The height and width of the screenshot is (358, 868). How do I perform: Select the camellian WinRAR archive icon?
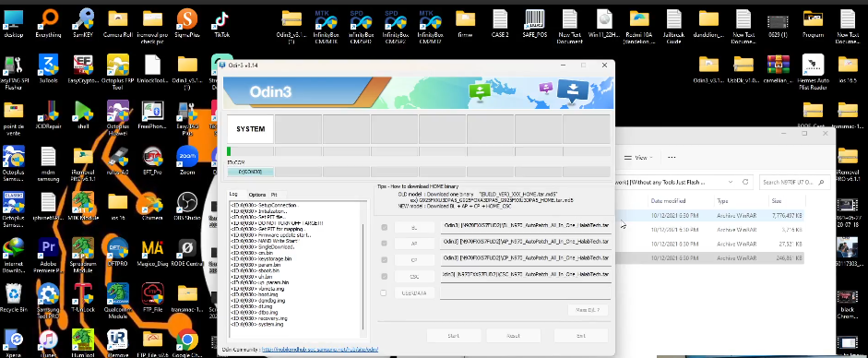pyautogui.click(x=778, y=69)
